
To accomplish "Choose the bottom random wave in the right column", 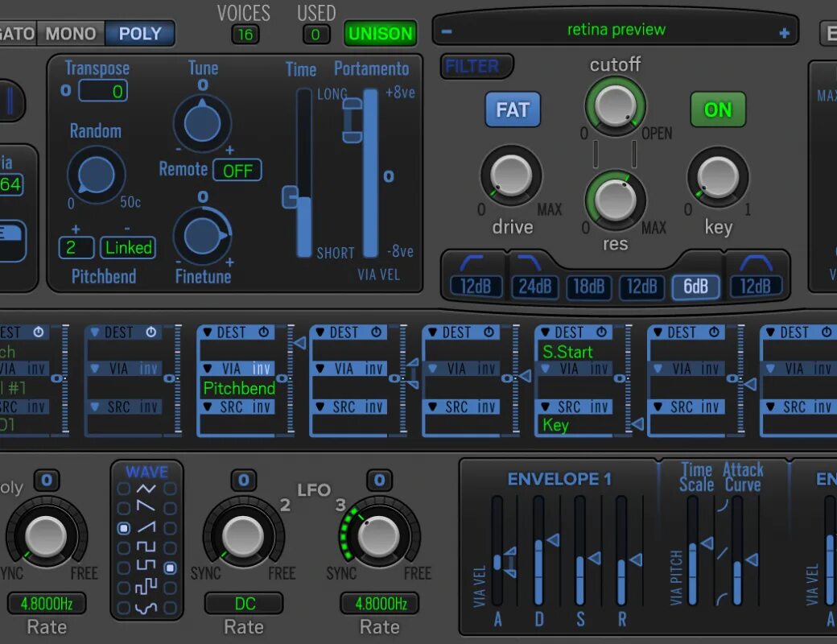I will click(171, 608).
